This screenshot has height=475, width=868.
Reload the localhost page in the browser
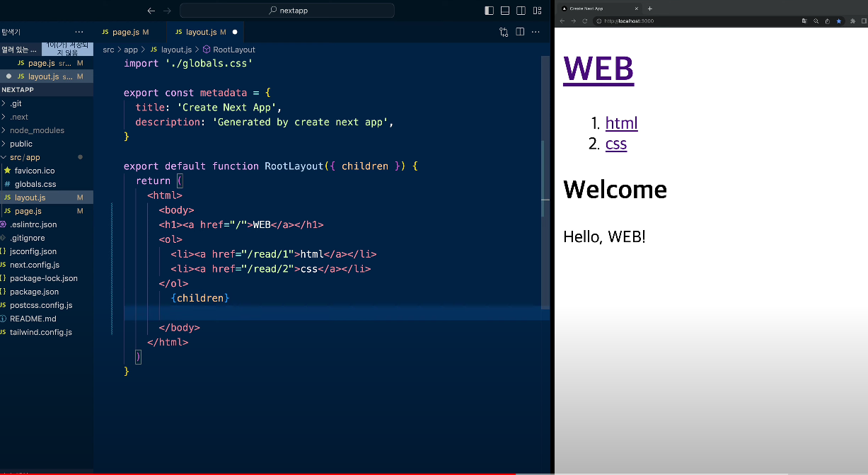[x=585, y=21]
